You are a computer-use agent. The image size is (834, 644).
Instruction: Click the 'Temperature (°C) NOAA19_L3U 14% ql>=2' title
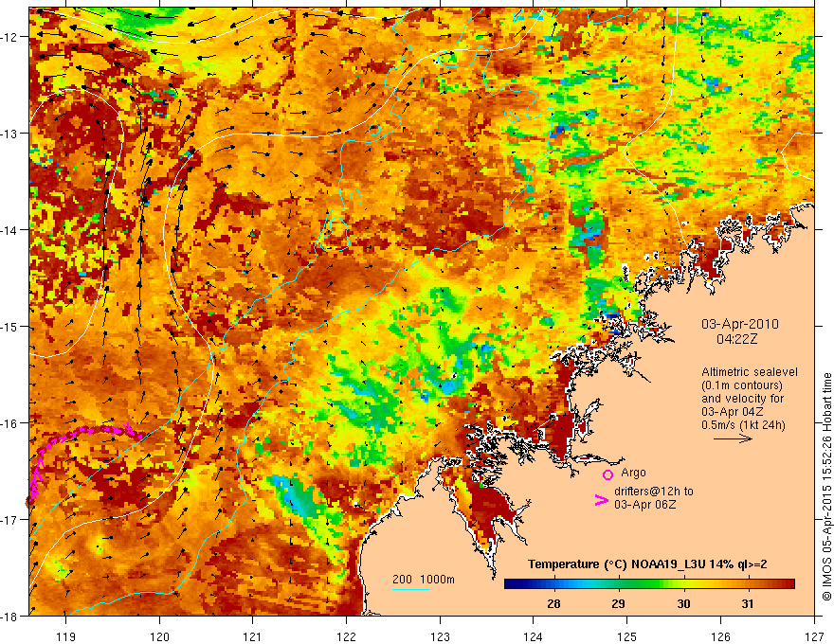tap(647, 564)
